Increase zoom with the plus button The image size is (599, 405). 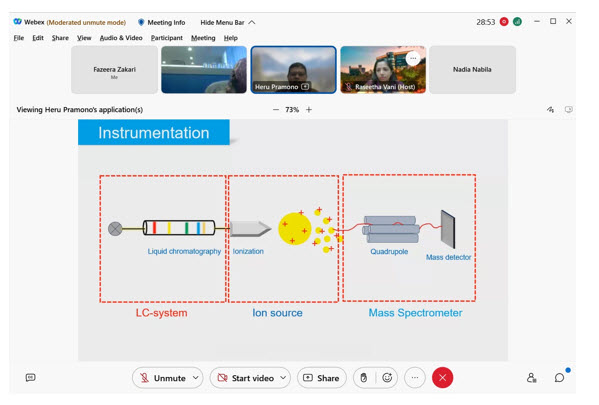[x=309, y=110]
